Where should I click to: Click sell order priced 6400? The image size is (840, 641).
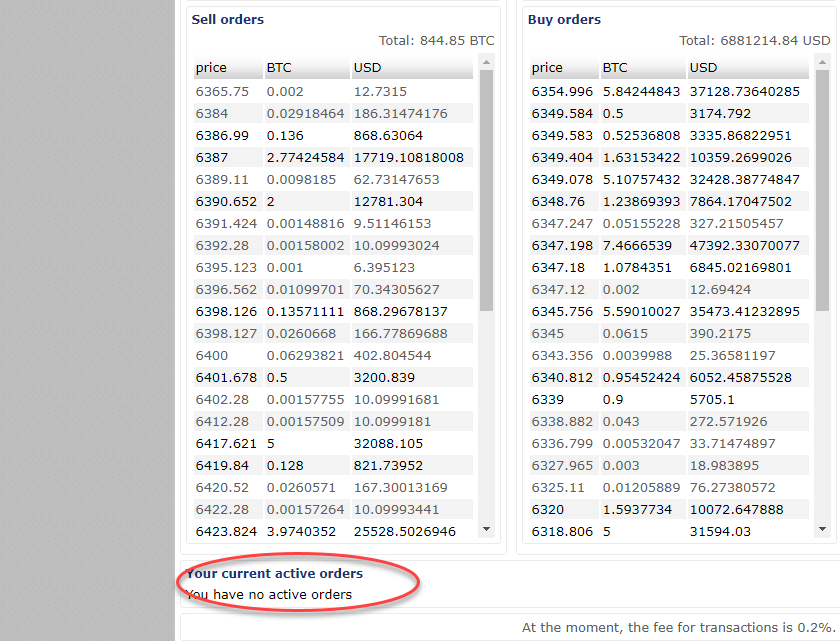pyautogui.click(x=212, y=355)
